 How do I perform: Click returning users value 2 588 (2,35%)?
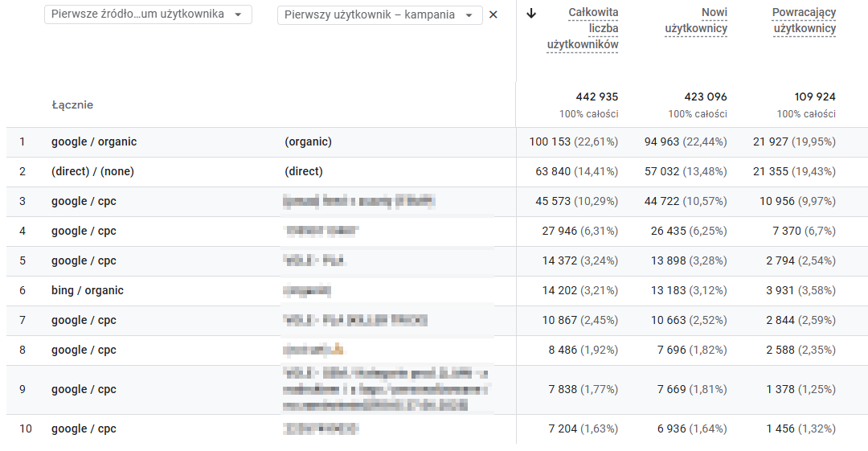pos(801,351)
